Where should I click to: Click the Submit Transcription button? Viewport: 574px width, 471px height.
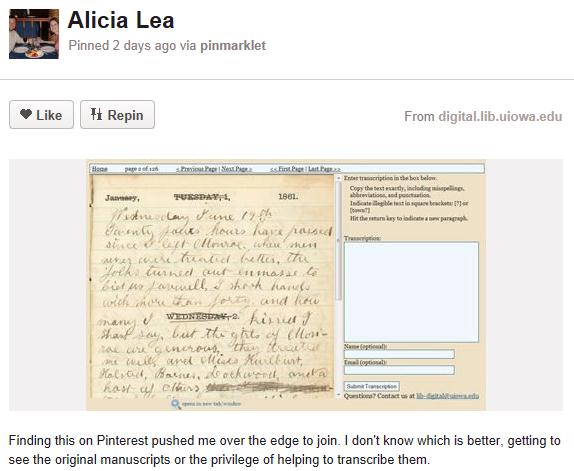coord(372,386)
